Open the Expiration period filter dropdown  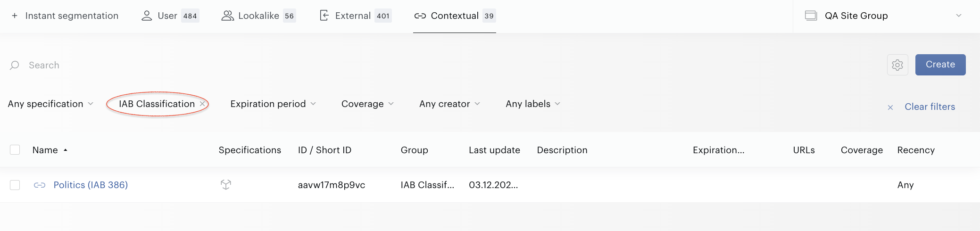coord(273,104)
